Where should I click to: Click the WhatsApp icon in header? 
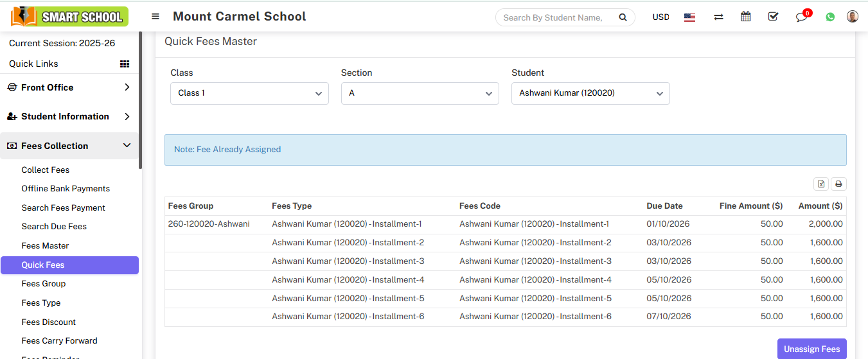point(830,17)
